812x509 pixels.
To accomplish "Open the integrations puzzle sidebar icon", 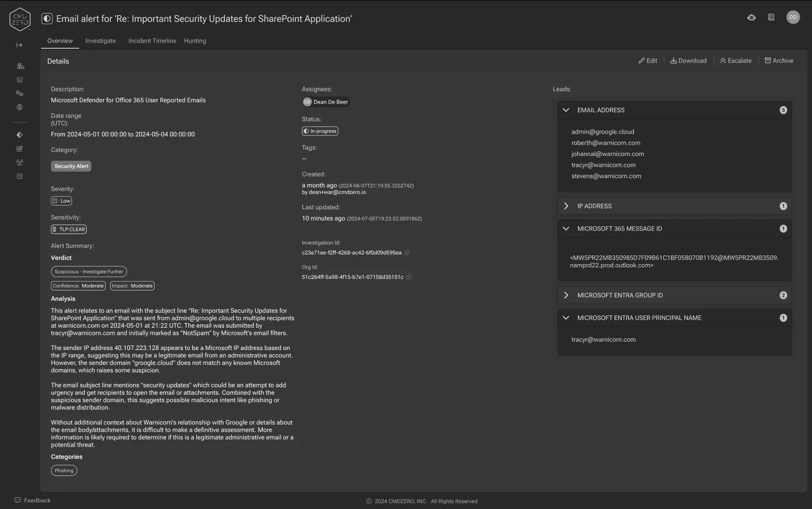I will pyautogui.click(x=20, y=149).
